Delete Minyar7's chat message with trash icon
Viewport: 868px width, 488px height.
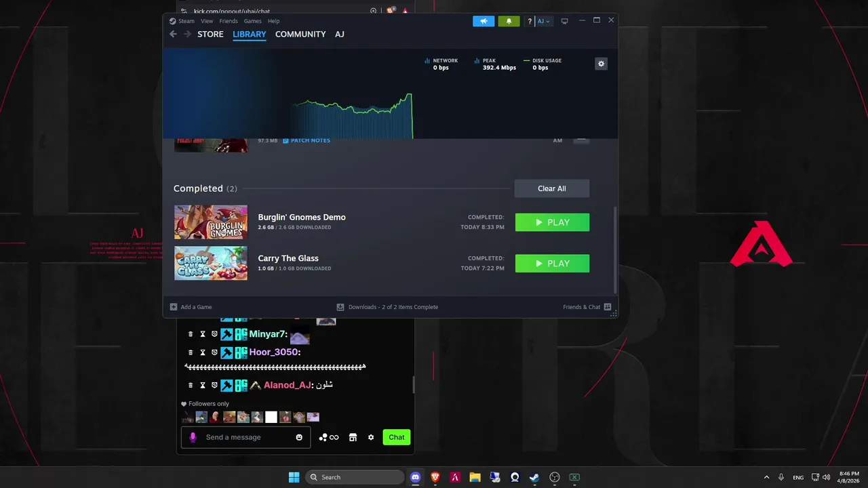coord(191,334)
